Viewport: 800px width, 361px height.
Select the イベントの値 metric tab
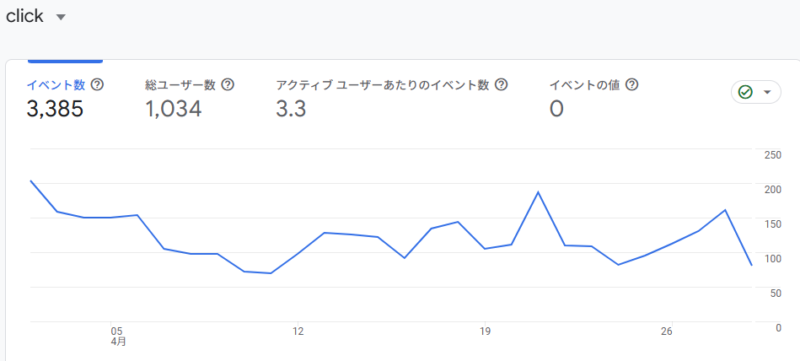tap(594, 97)
